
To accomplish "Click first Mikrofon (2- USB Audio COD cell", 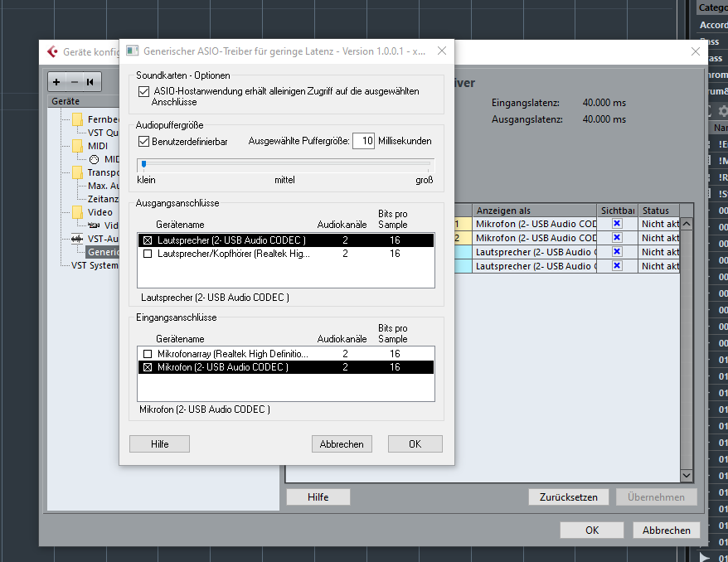I will [535, 224].
